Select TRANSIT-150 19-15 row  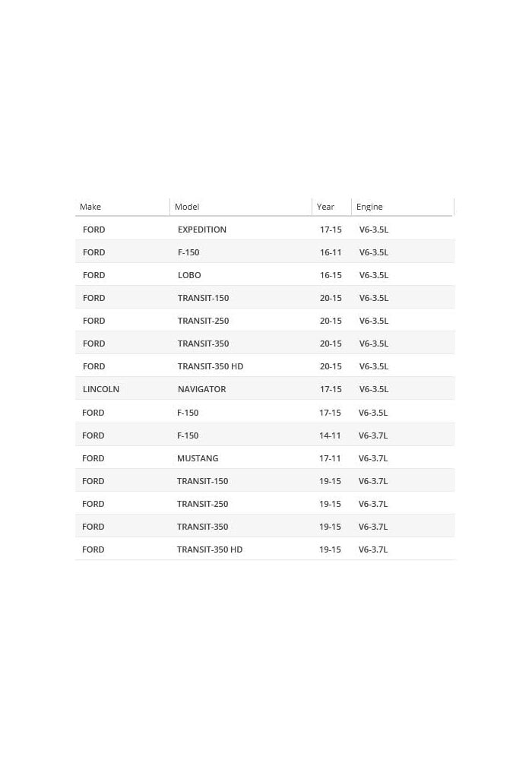265,481
